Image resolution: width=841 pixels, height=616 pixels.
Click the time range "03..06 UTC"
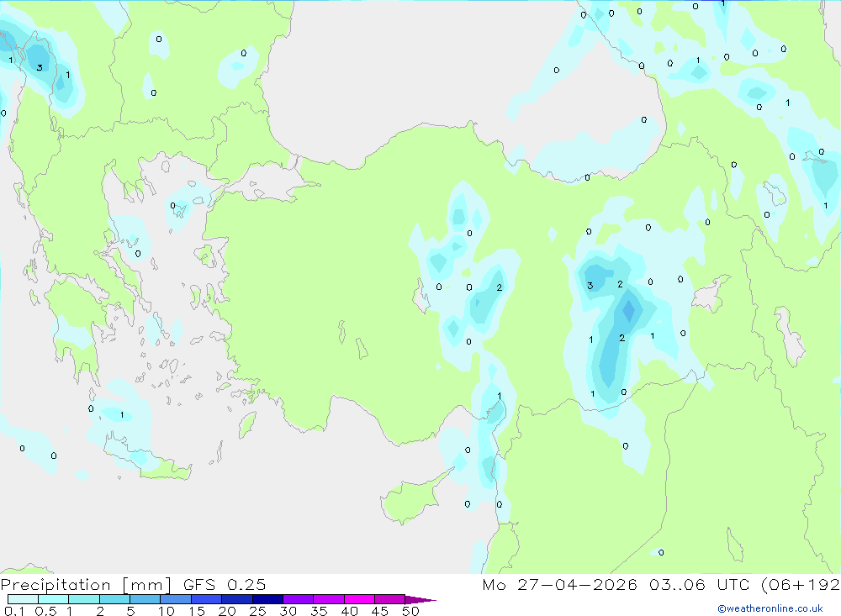point(698,584)
